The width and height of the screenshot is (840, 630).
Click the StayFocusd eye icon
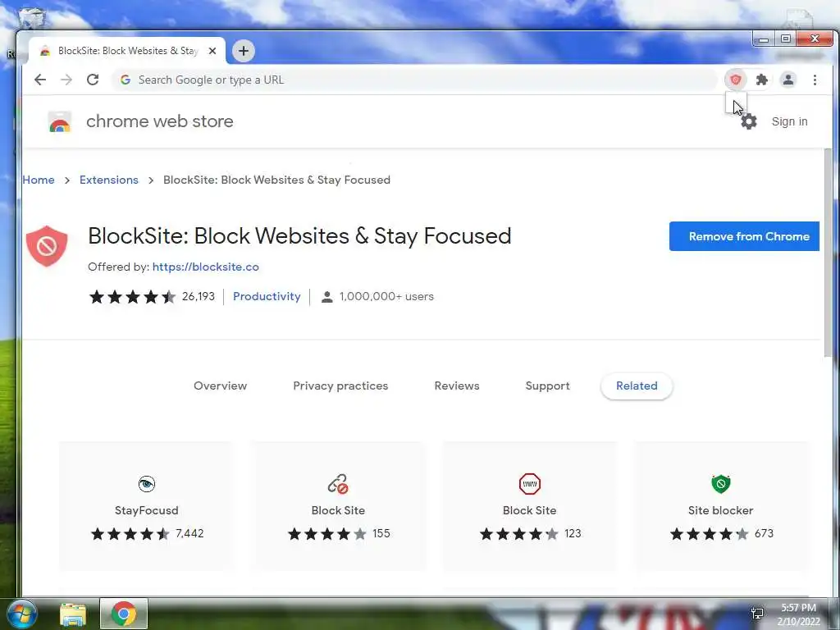[146, 484]
